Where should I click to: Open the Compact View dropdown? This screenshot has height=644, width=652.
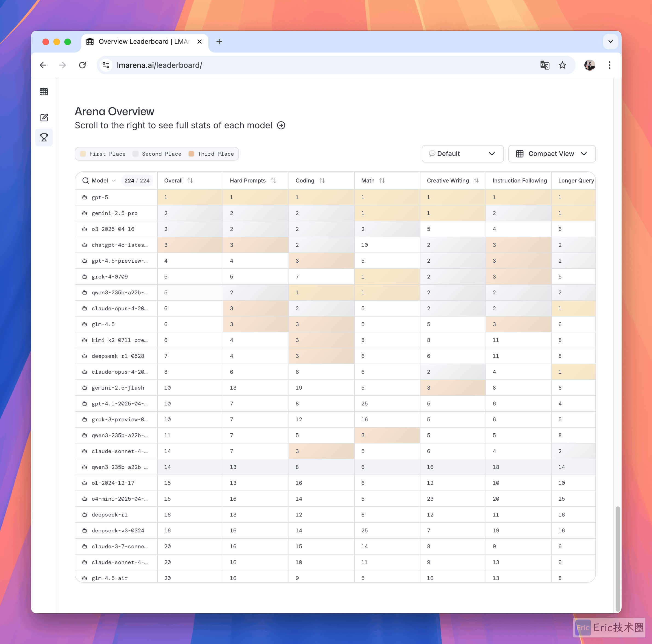tap(552, 153)
